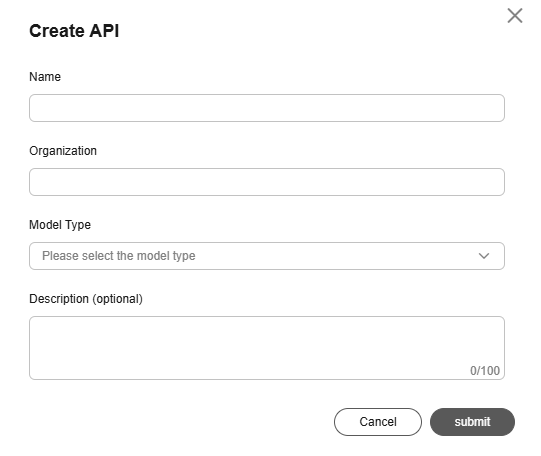Click the Create API dialog title
Screen dimensions: 541x456
(x=74, y=31)
